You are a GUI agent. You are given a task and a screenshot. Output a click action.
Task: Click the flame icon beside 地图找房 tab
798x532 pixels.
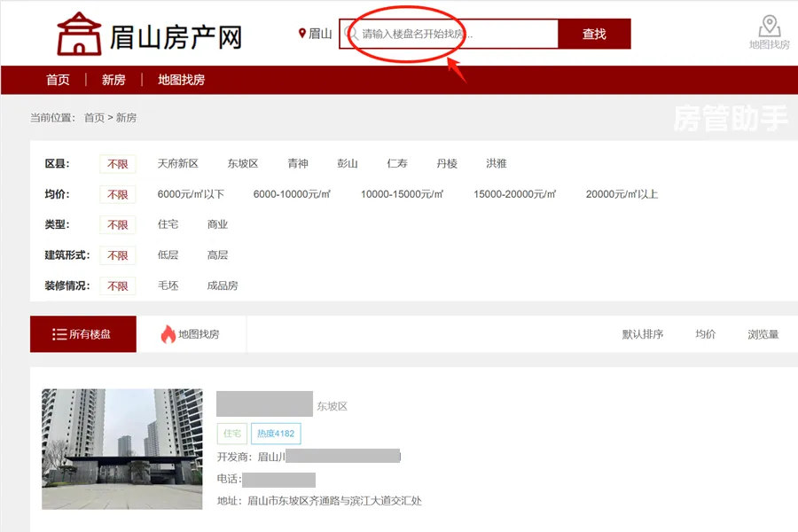(168, 334)
